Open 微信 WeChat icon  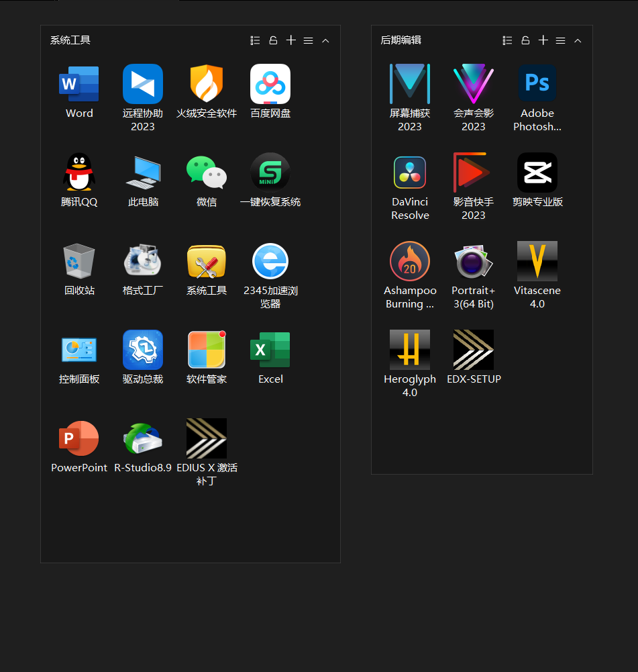pyautogui.click(x=207, y=173)
